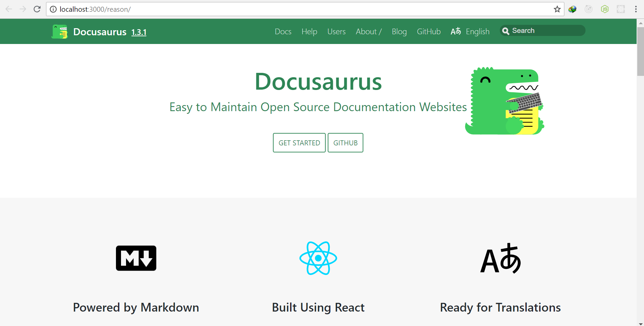Focus the Search input field
Image resolution: width=644 pixels, height=326 pixels.
[542, 31]
